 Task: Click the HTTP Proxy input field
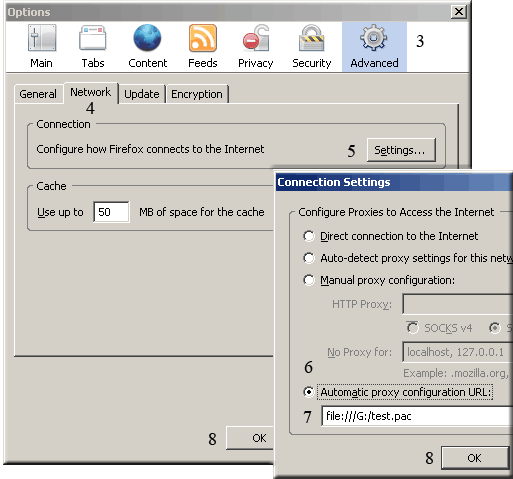click(x=457, y=304)
